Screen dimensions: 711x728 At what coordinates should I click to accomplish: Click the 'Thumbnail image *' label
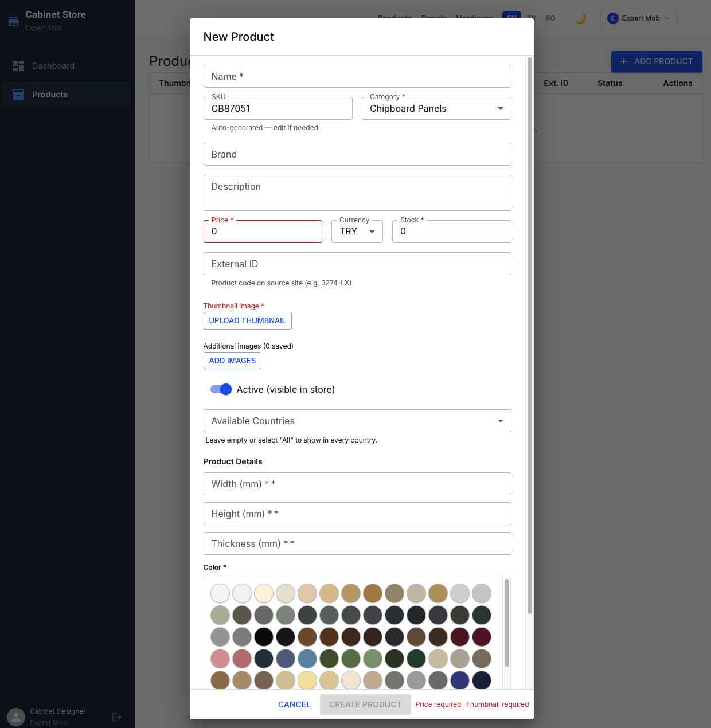click(x=234, y=306)
